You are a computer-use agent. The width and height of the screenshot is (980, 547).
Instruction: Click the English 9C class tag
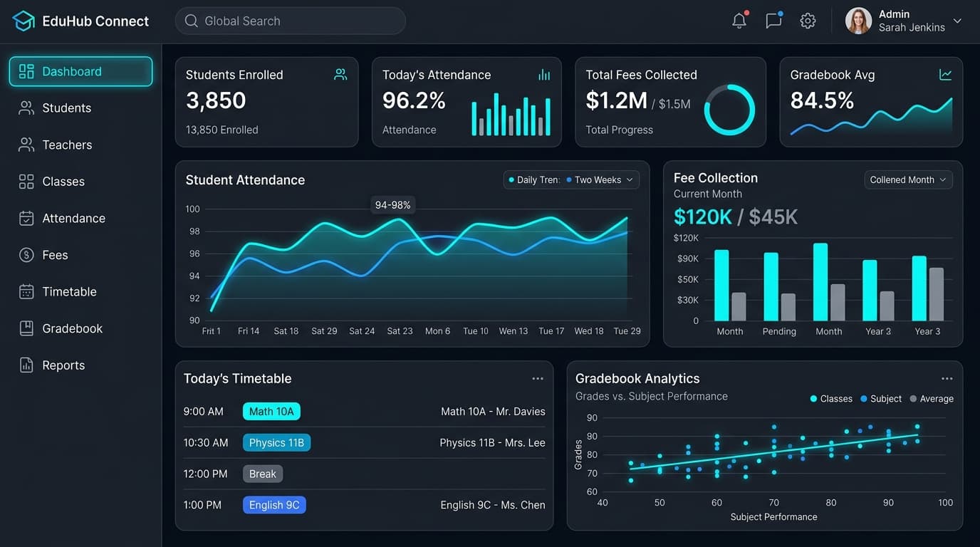[274, 505]
